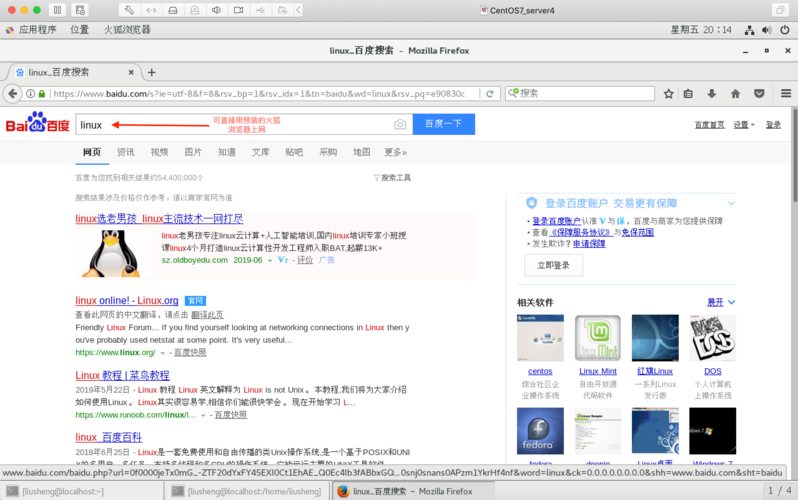Go to Firefox home page icon
Viewport: 798px width, 500px height.
point(735,94)
